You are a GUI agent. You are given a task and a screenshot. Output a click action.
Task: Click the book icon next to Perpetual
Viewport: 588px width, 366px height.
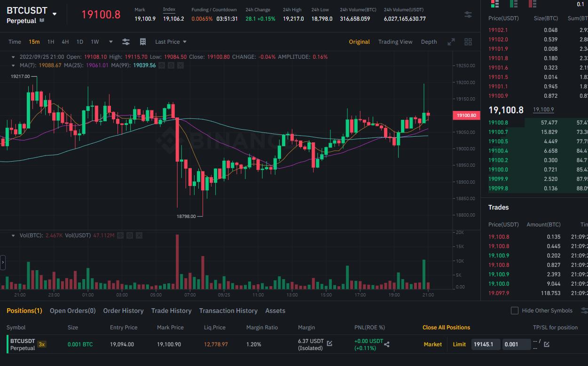(x=42, y=21)
